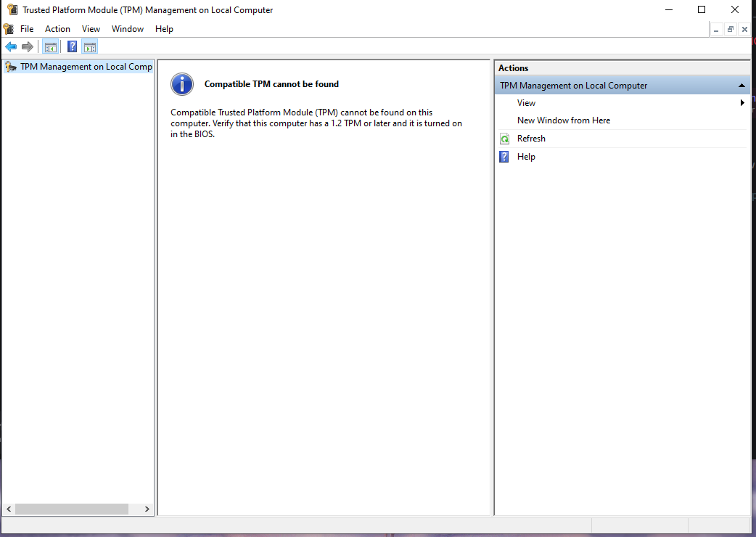Click the Actions pane header
Viewport: 756px width, 537px height.
coord(622,68)
